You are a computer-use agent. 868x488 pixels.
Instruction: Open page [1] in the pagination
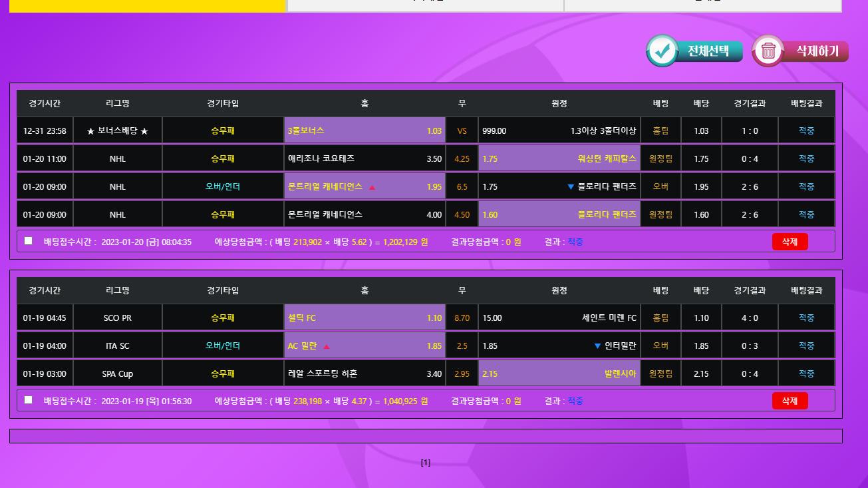click(426, 463)
